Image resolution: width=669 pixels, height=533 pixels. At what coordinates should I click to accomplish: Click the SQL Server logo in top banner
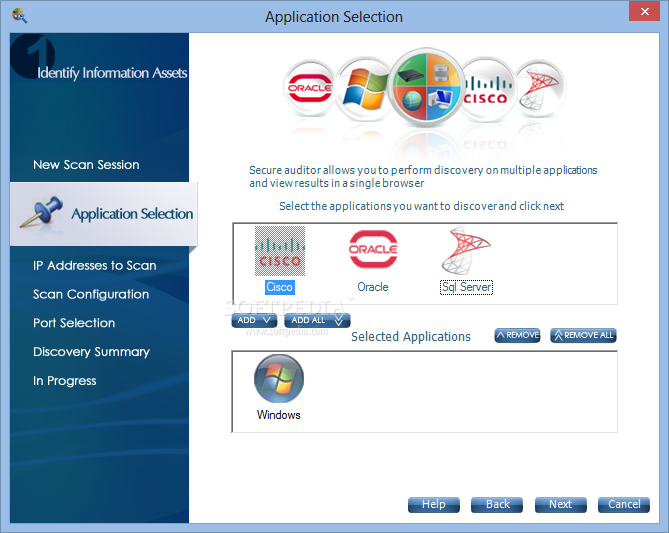[539, 88]
